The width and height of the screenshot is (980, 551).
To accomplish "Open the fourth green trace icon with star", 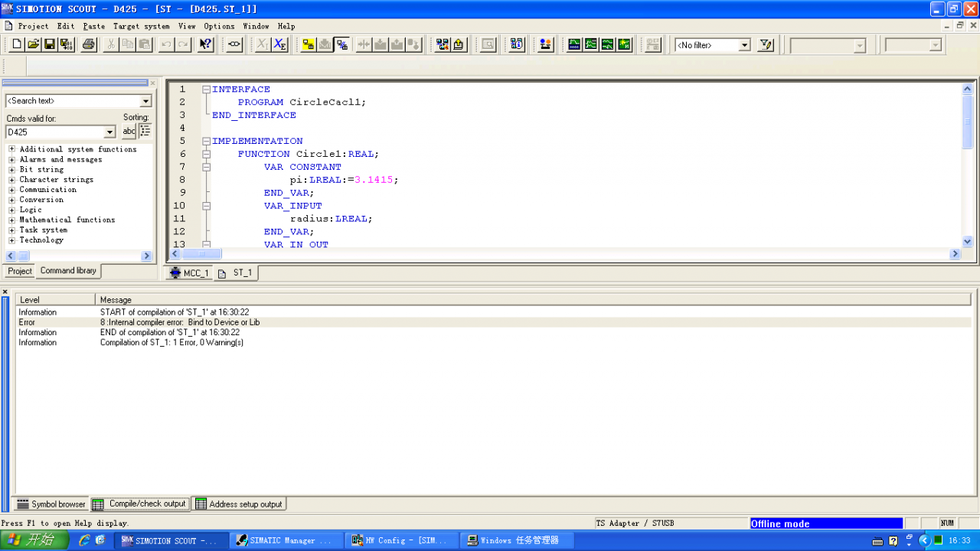I will coord(625,44).
